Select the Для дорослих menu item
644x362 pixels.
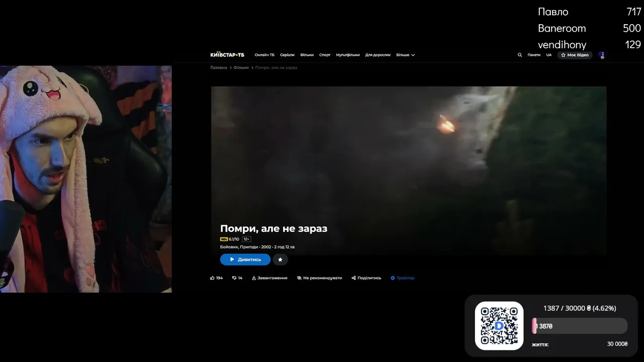coord(378,55)
